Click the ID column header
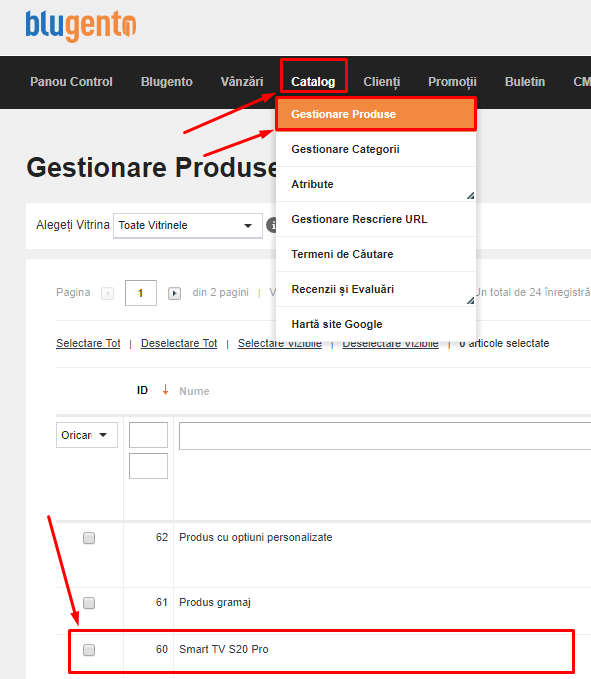 tap(142, 391)
